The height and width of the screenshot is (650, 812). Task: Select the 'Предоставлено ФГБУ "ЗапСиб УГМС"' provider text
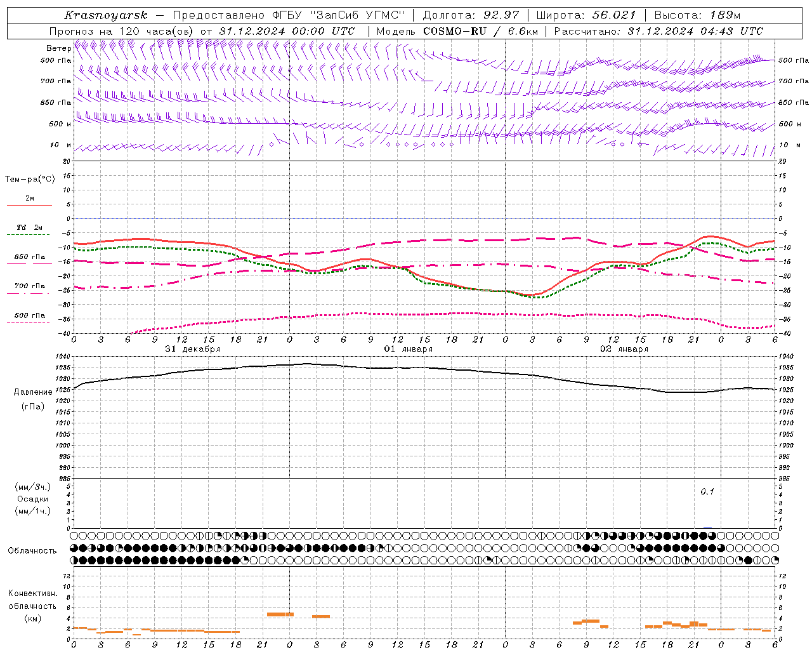[289, 15]
